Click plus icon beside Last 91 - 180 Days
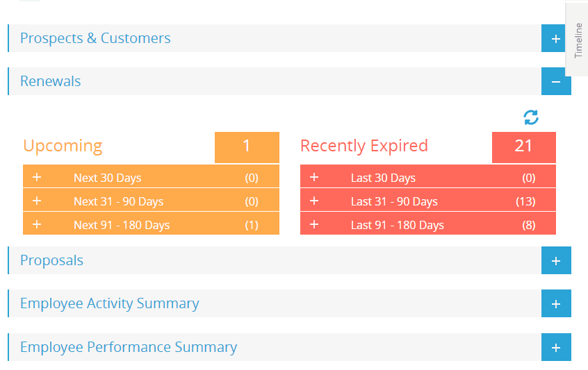Image resolution: width=588 pixels, height=370 pixels. (314, 225)
